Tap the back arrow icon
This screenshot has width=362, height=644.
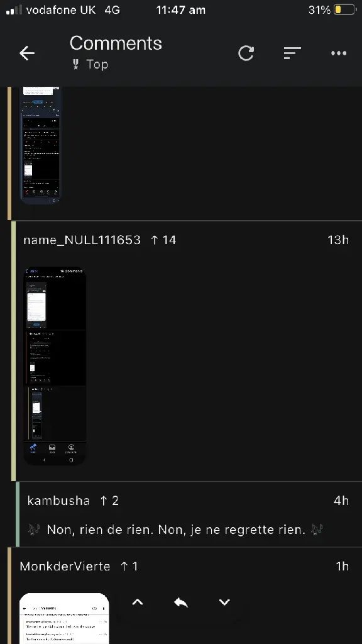27,53
